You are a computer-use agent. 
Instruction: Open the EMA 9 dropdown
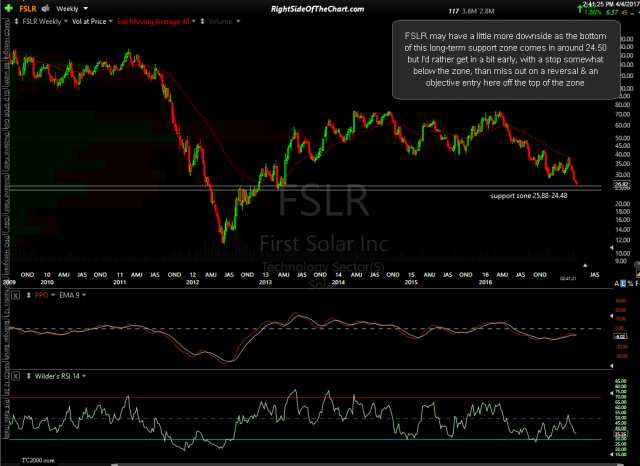click(73, 295)
